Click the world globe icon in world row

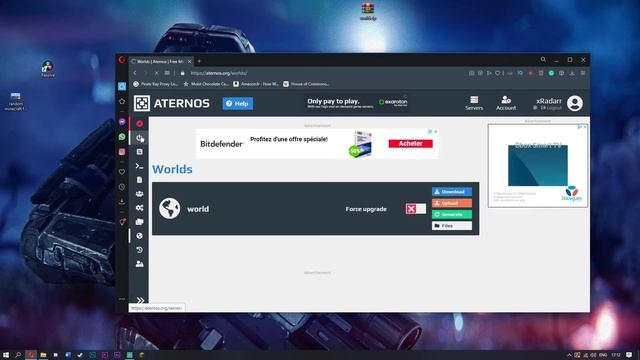(169, 209)
